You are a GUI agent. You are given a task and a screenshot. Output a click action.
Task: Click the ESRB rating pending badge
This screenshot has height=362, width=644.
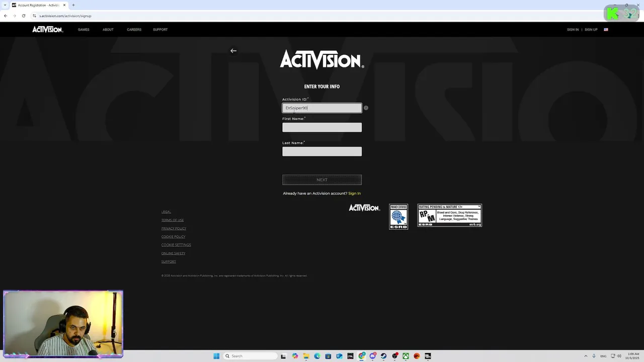[x=450, y=215]
